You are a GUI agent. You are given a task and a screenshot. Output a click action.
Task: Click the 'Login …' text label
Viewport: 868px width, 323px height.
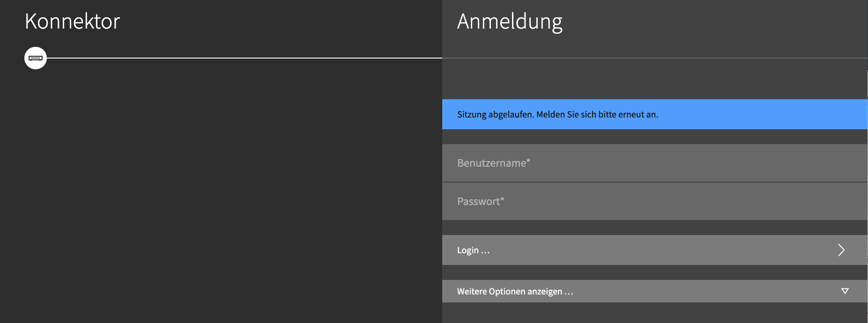pos(473,250)
